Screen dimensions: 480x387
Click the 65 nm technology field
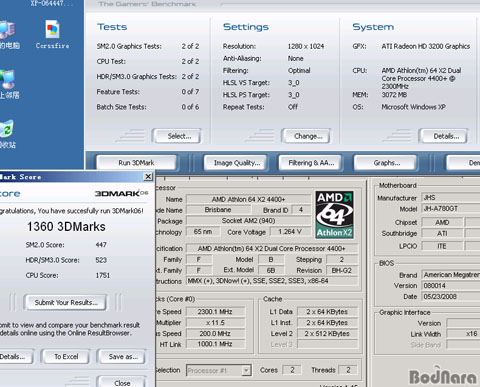coord(203,232)
